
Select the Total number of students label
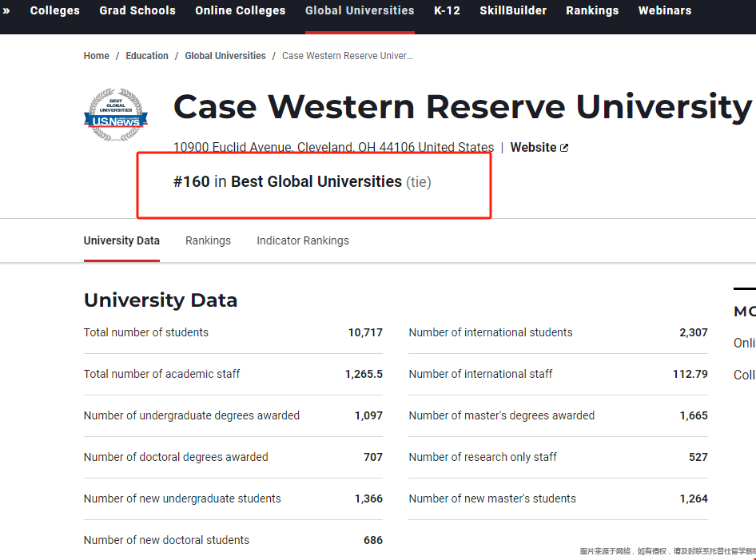146,332
